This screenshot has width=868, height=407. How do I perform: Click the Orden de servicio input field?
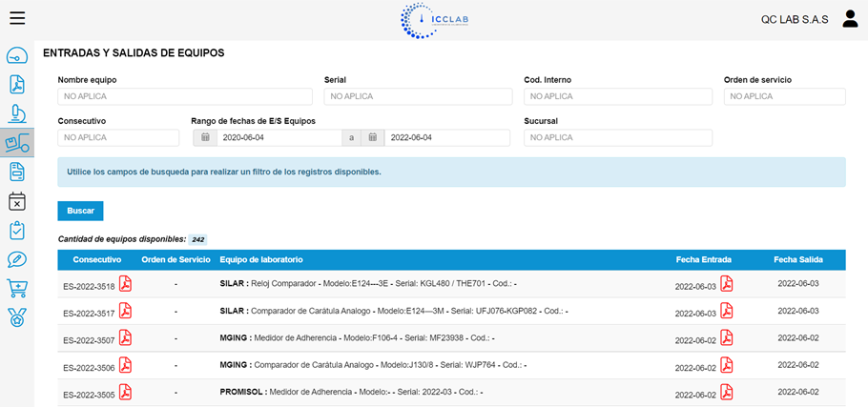pyautogui.click(x=784, y=96)
